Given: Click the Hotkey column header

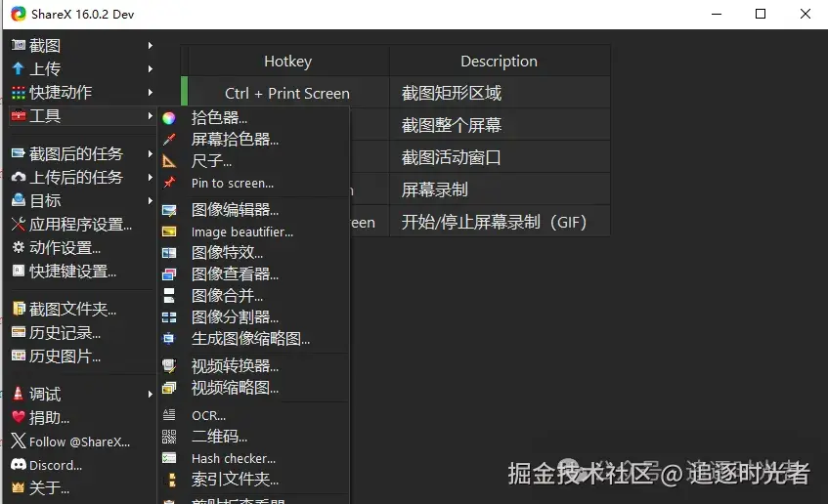Looking at the screenshot, I should (288, 62).
